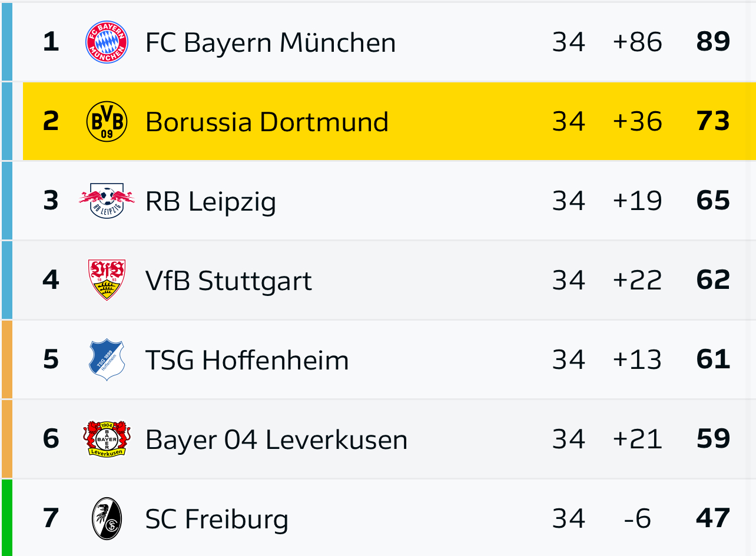756x556 pixels.
Task: Click Leverkusen's 59 points total
Action: click(x=713, y=439)
